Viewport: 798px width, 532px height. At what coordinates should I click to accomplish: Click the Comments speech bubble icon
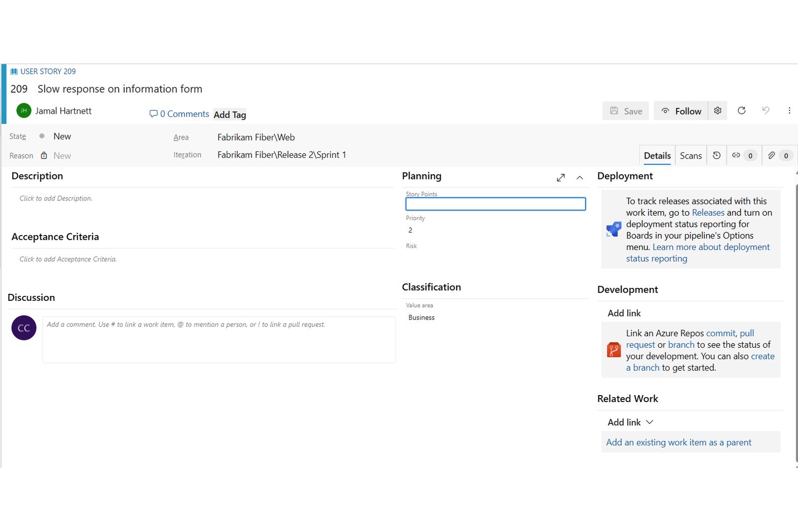[x=154, y=114]
